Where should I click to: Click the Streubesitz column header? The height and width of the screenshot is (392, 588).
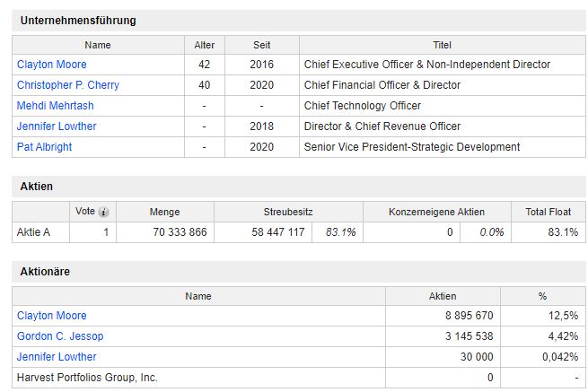pos(288,212)
